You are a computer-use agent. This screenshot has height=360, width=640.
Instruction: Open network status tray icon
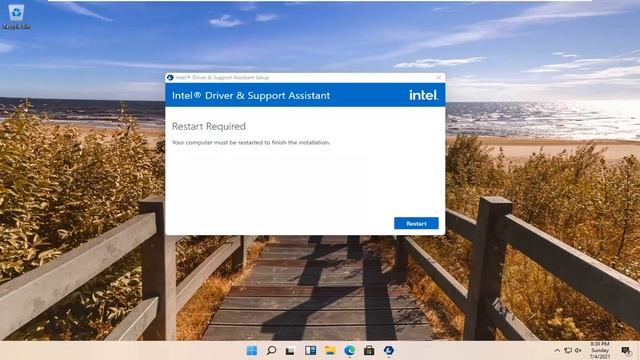tap(568, 351)
